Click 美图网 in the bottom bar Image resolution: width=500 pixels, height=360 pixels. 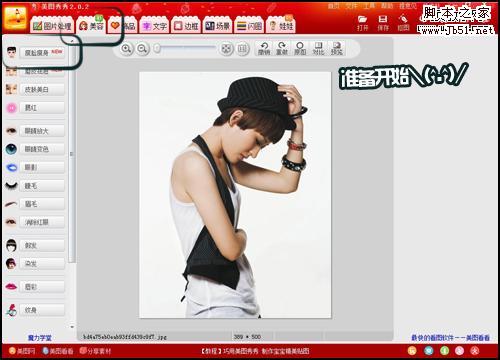pyautogui.click(x=22, y=351)
